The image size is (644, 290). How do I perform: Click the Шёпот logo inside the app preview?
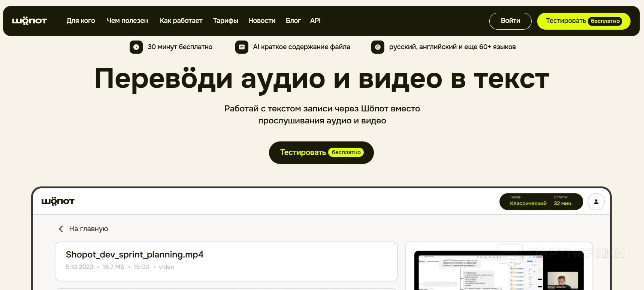(58, 201)
